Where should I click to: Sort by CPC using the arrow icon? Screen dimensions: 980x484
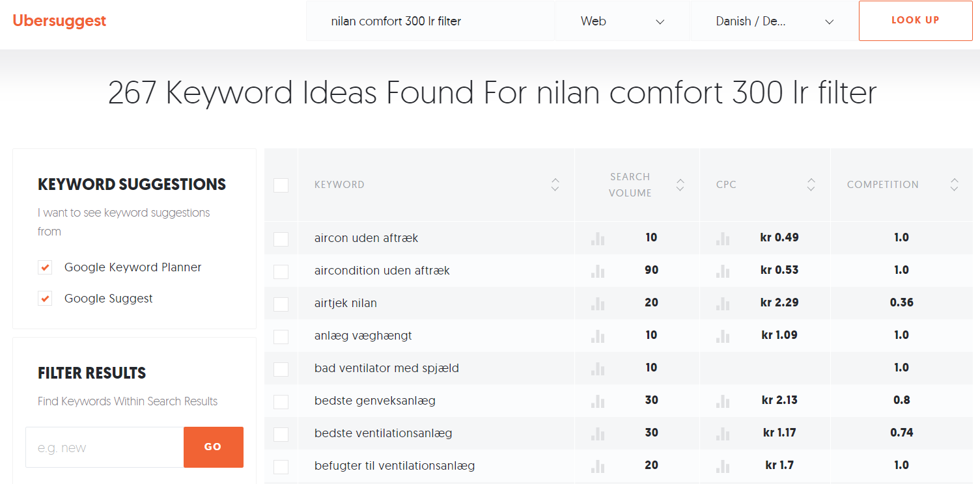pos(811,185)
